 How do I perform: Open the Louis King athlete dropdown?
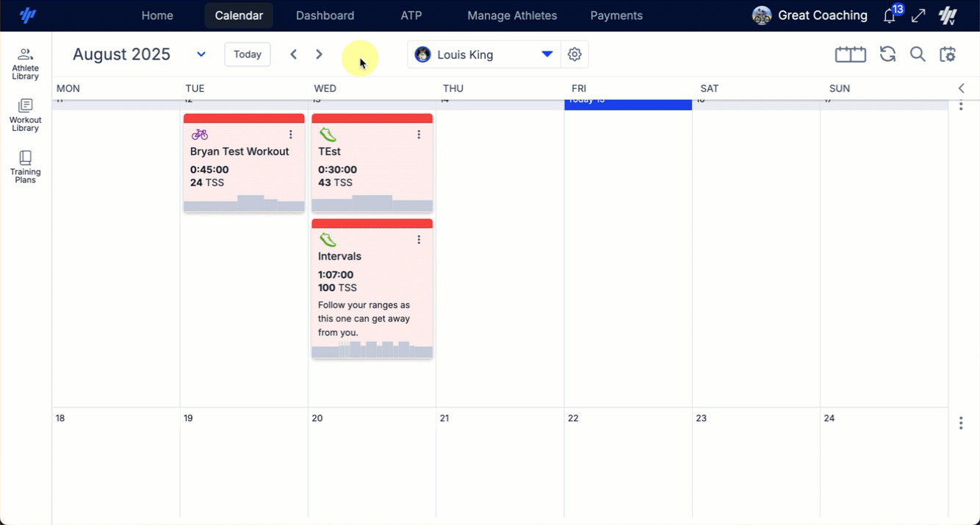pos(547,54)
